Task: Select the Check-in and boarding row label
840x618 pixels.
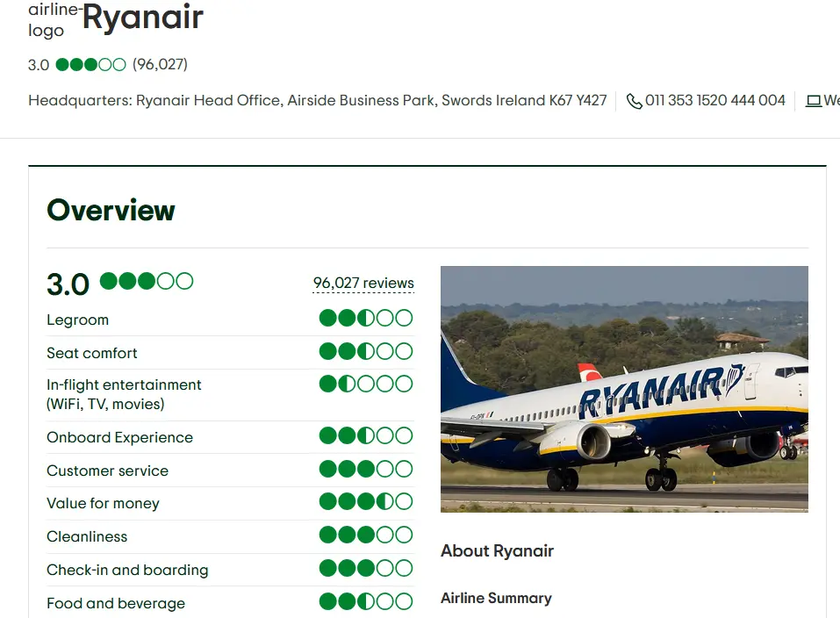Action: (127, 570)
